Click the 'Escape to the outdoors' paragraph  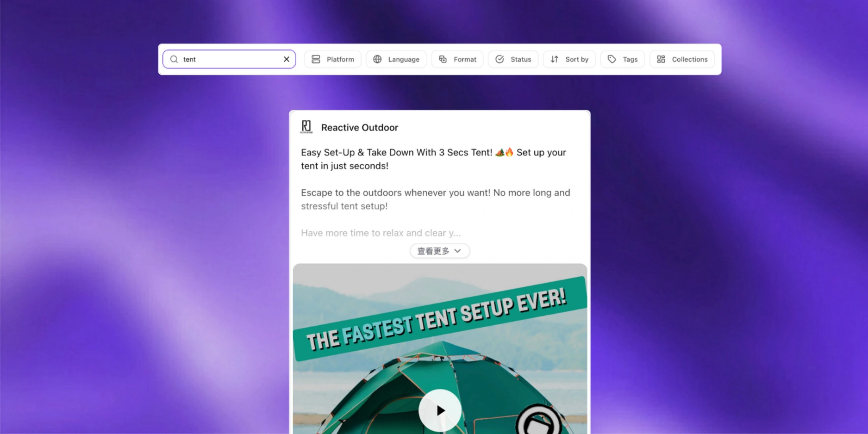[435, 199]
